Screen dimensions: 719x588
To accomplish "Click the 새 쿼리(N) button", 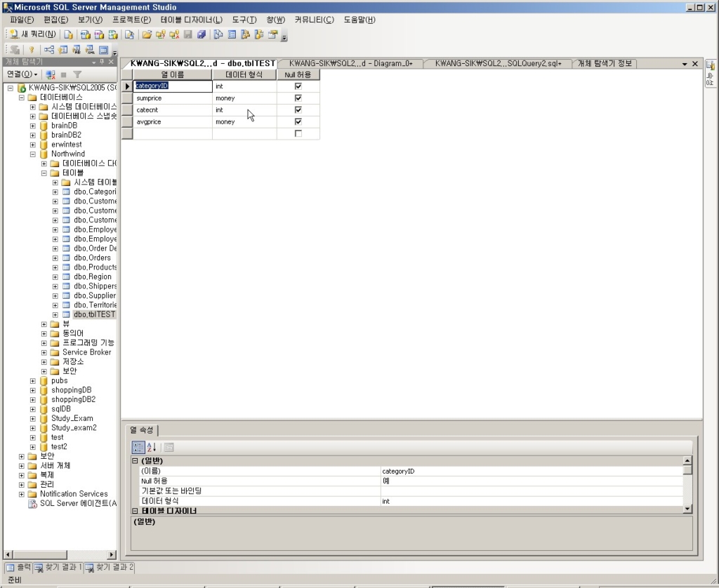I will pyautogui.click(x=33, y=34).
